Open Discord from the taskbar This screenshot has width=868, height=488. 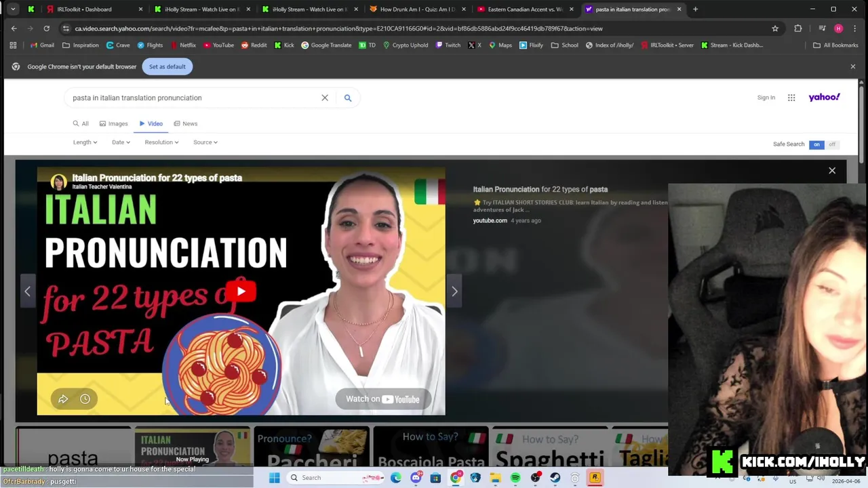point(416,478)
